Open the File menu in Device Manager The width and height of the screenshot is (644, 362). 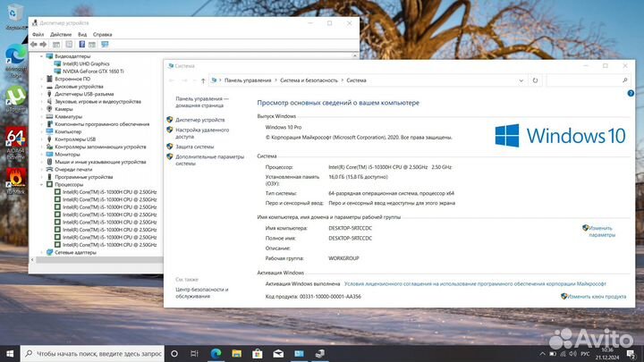coord(38,35)
